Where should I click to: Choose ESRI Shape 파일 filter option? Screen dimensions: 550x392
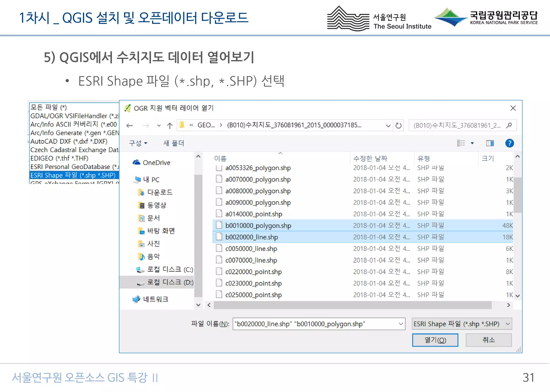(x=74, y=175)
